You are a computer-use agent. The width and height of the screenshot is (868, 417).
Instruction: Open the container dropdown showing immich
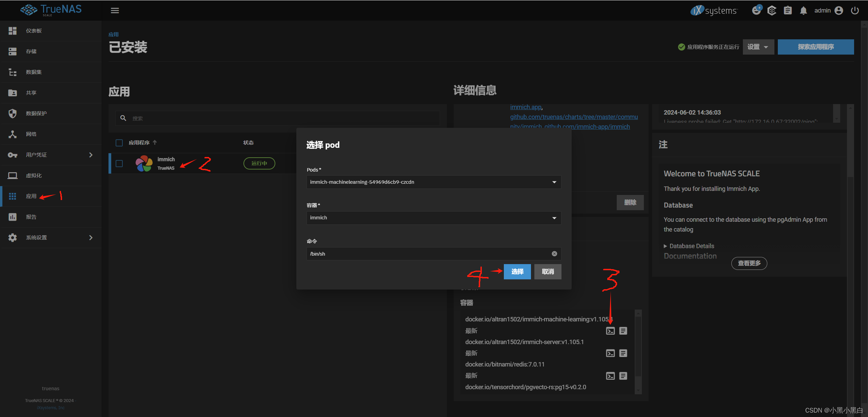point(433,218)
